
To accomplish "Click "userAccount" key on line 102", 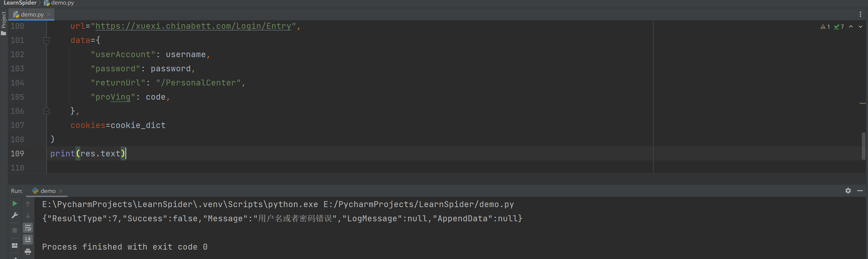I will pos(123,55).
